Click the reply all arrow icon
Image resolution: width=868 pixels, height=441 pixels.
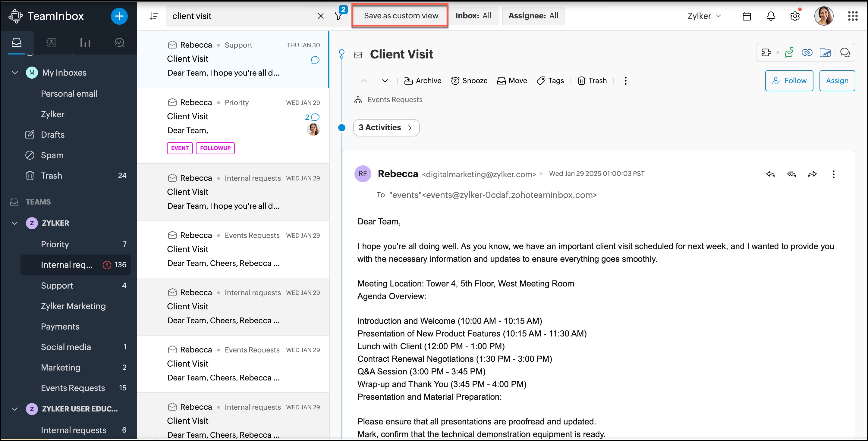click(791, 174)
